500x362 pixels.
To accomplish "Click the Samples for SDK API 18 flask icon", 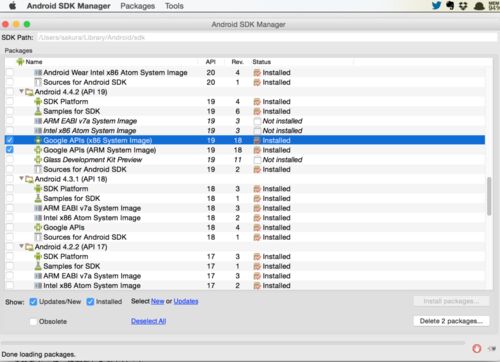I will (38, 198).
